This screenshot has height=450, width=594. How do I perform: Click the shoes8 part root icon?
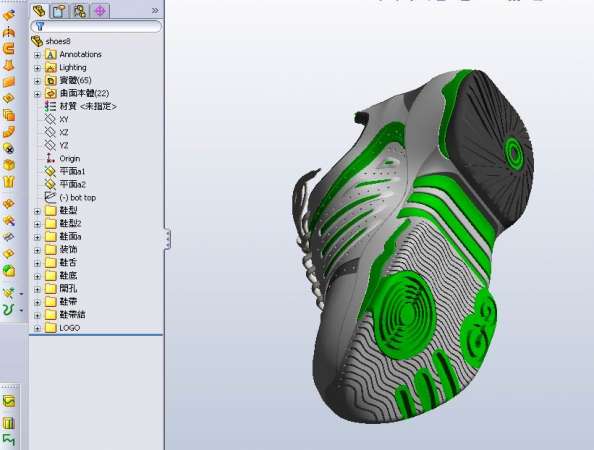click(x=37, y=41)
